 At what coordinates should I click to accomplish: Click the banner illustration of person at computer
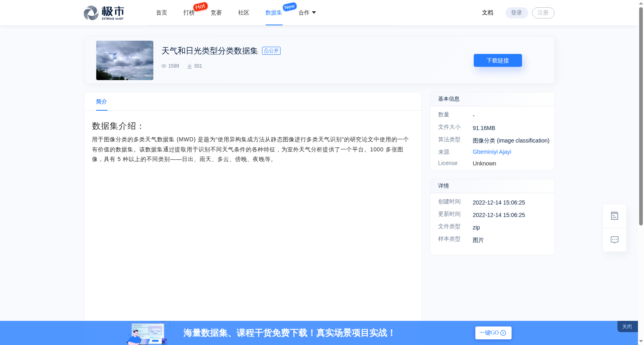(x=147, y=333)
